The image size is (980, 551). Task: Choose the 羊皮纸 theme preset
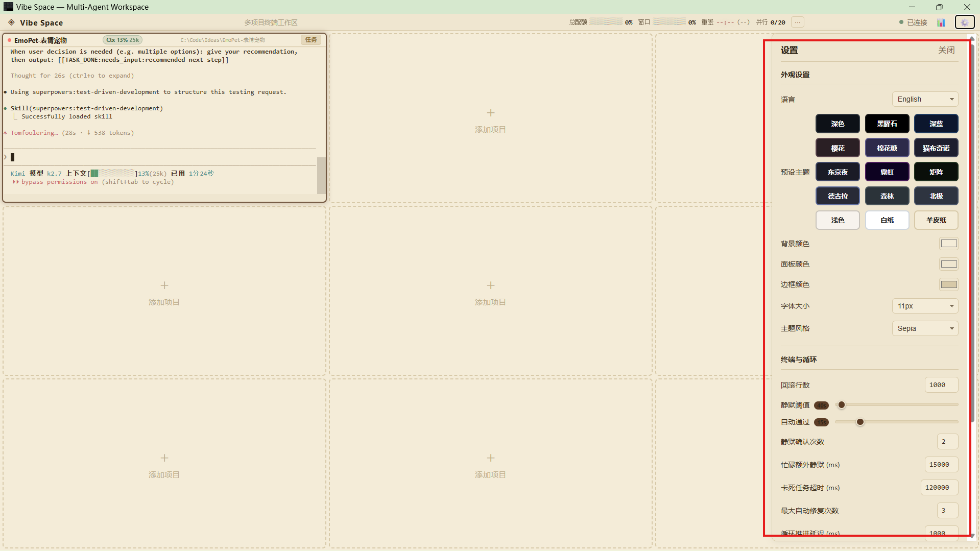(x=936, y=220)
